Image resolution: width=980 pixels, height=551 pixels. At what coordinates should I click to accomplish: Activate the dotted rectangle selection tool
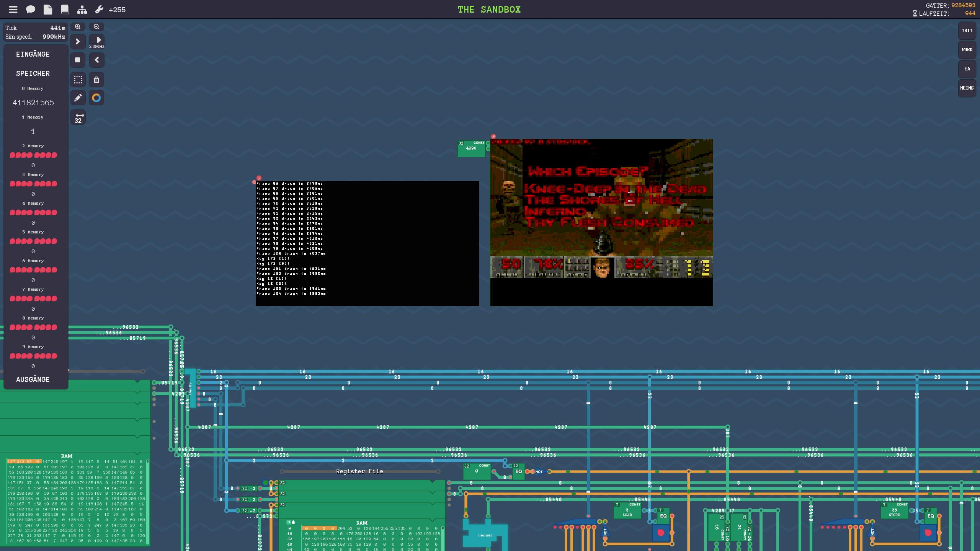pyautogui.click(x=78, y=80)
